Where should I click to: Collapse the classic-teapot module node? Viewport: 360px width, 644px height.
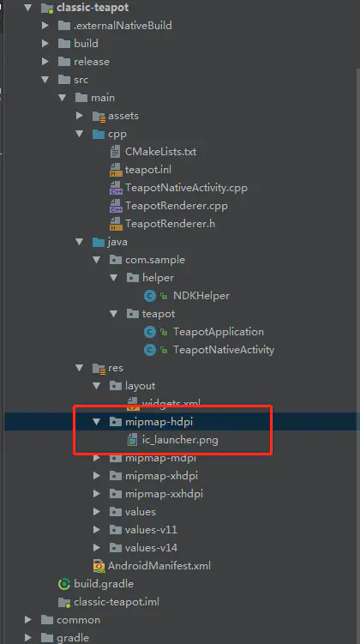[x=27, y=8]
